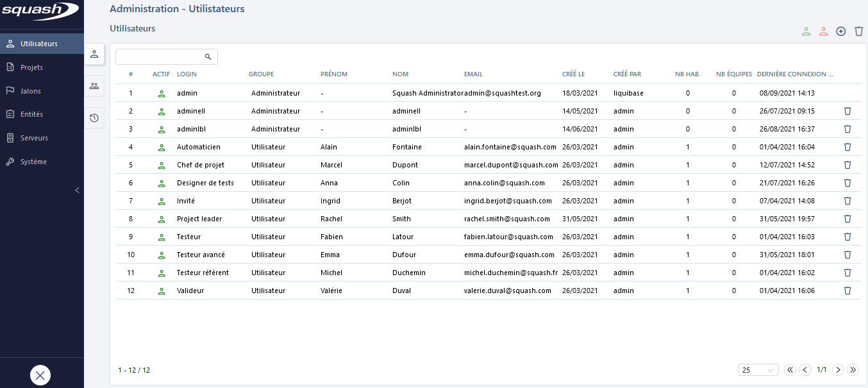The width and height of the screenshot is (868, 388).
Task: Activate selected users with green user icon
Action: tap(806, 30)
